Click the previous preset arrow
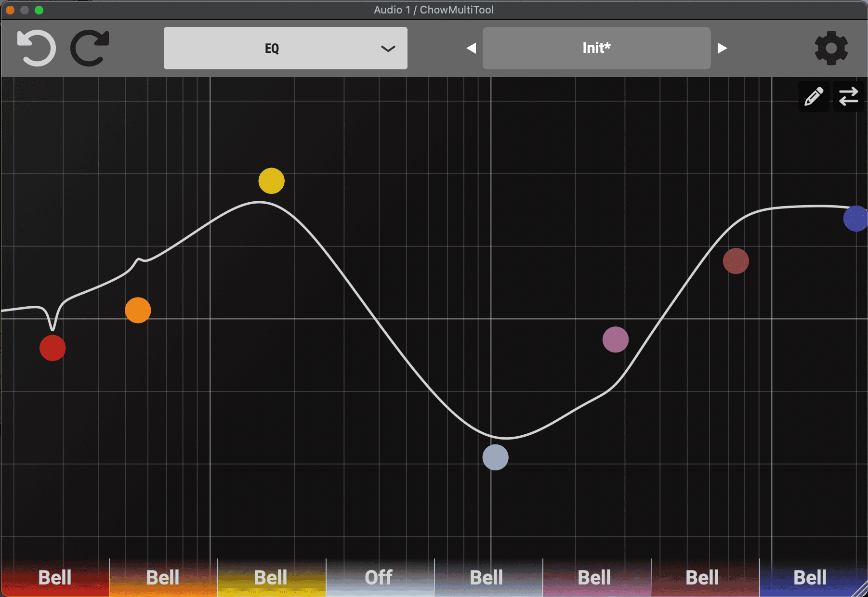Viewport: 868px width, 597px height. point(472,48)
